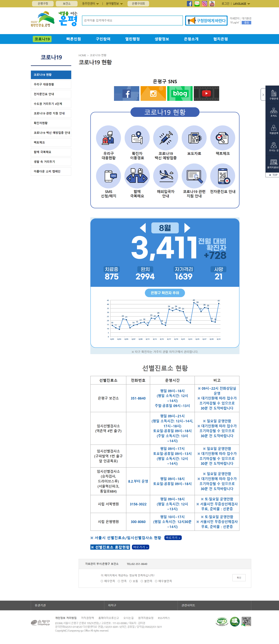Choose the 보통 satisfaction option

coord(130,581)
